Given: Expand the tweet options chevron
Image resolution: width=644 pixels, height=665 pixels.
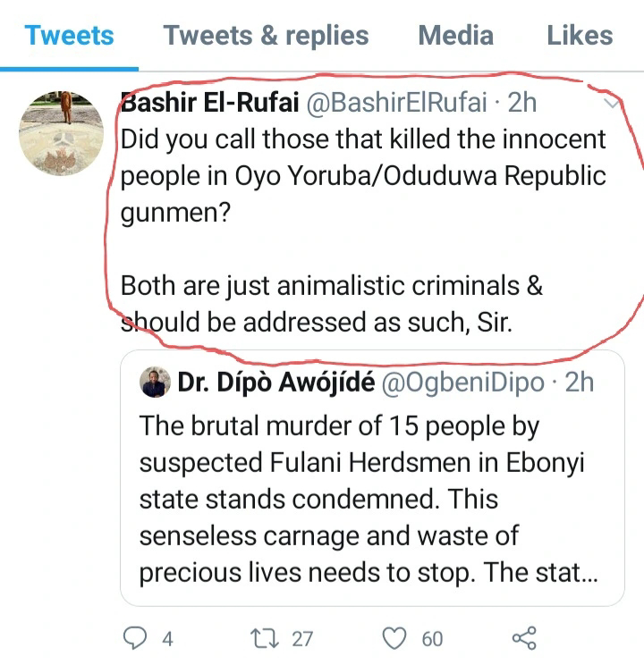Looking at the screenshot, I should point(614,105).
